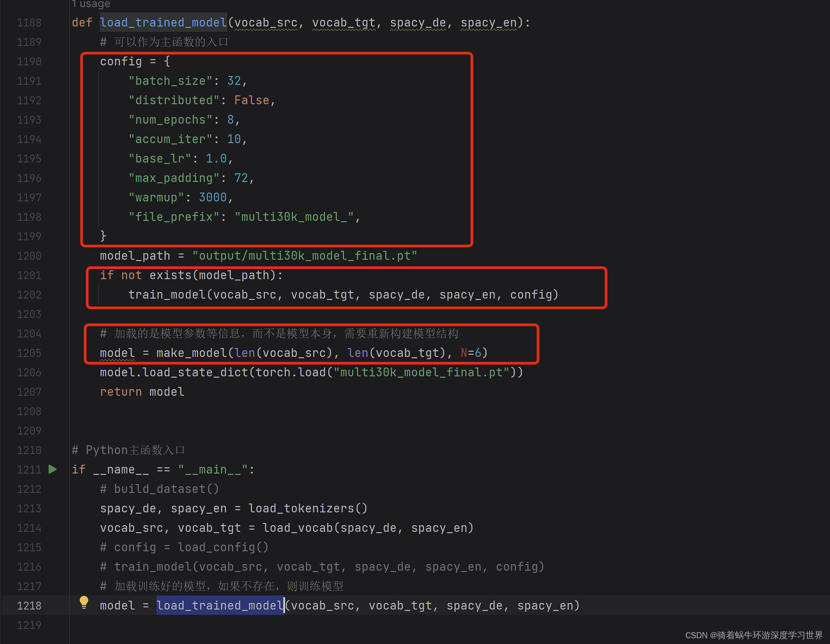Click the value 32 after batch_size

point(234,81)
